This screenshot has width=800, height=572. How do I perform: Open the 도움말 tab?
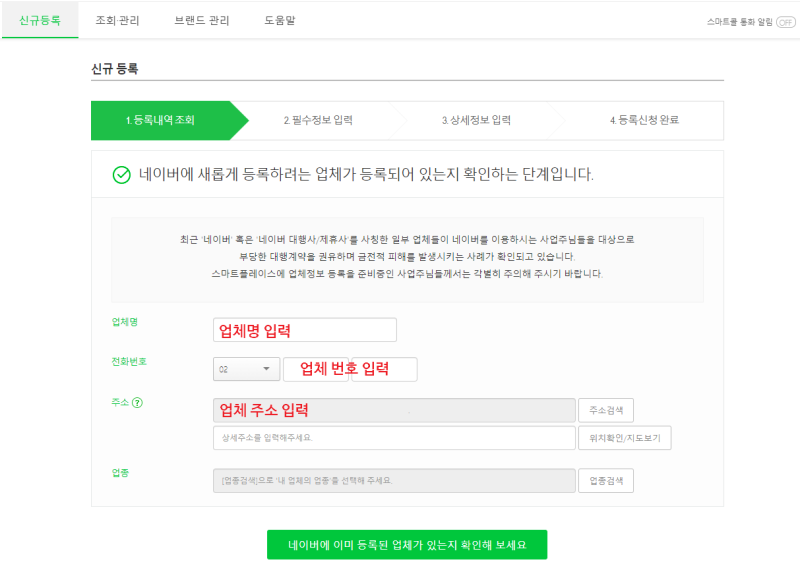point(280,20)
